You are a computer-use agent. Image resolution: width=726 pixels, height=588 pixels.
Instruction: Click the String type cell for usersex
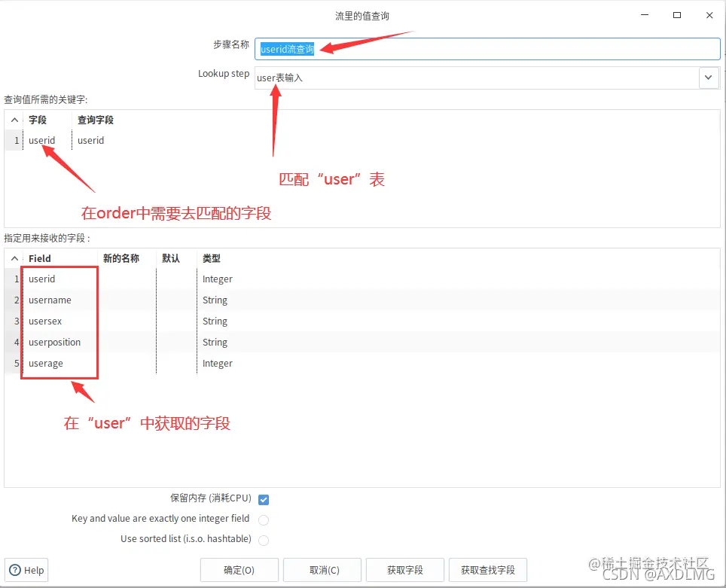[x=215, y=321]
